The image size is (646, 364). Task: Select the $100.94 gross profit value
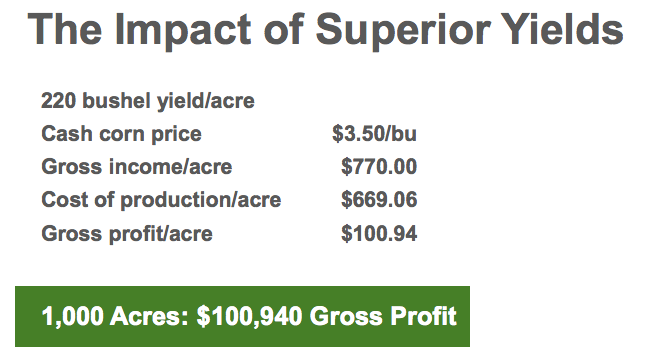click(x=379, y=233)
